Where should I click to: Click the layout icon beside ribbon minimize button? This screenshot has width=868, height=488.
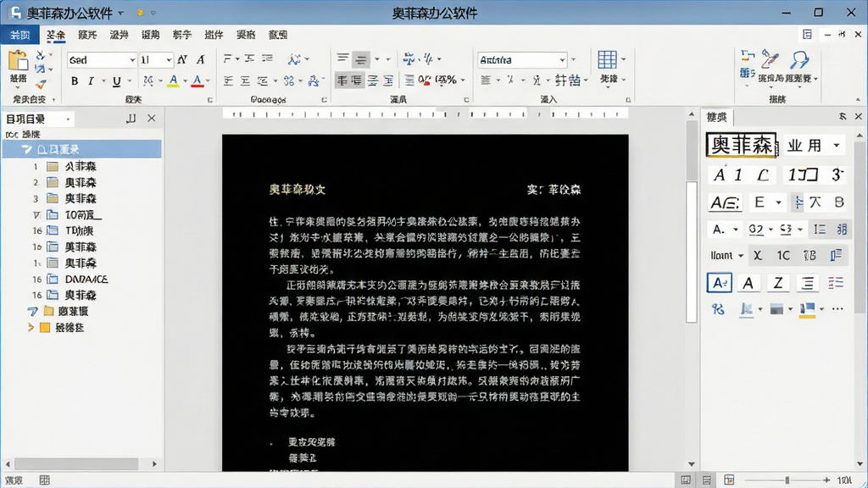pyautogui.click(x=807, y=34)
